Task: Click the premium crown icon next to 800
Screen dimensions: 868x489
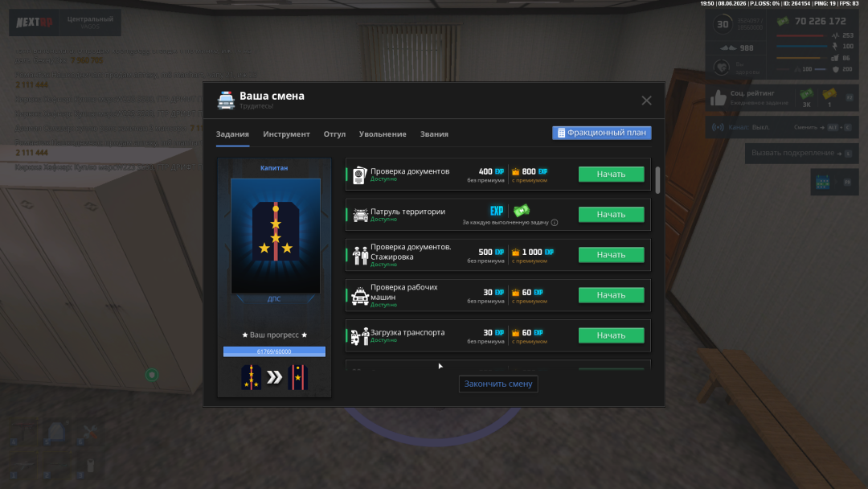Action: click(x=515, y=172)
